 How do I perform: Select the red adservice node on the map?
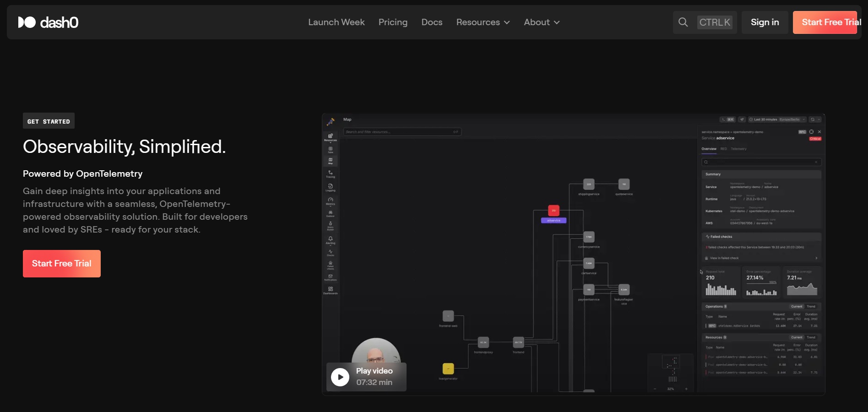click(x=554, y=211)
